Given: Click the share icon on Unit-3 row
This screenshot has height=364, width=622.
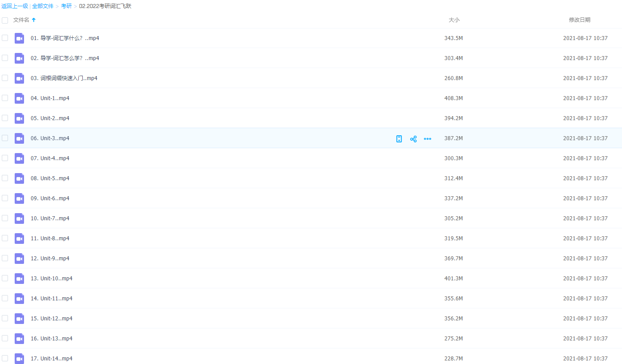Looking at the screenshot, I should [413, 139].
